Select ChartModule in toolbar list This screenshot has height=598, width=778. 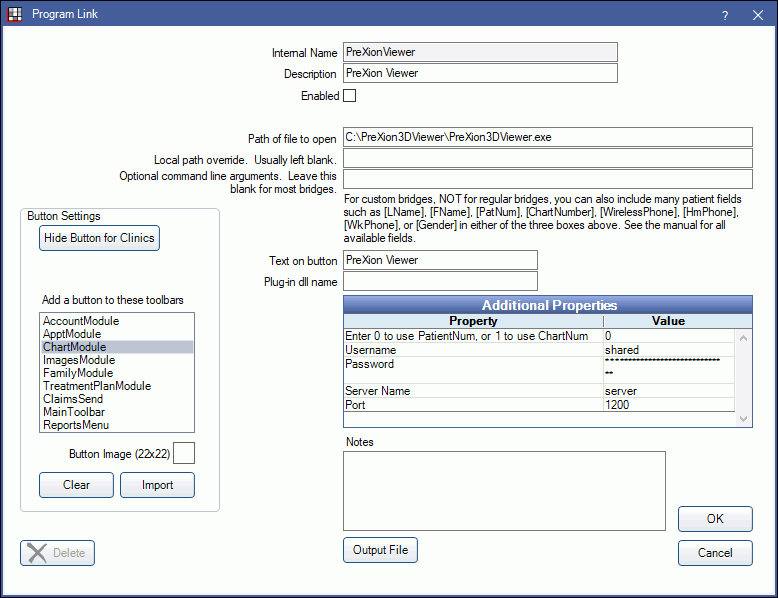(x=117, y=347)
